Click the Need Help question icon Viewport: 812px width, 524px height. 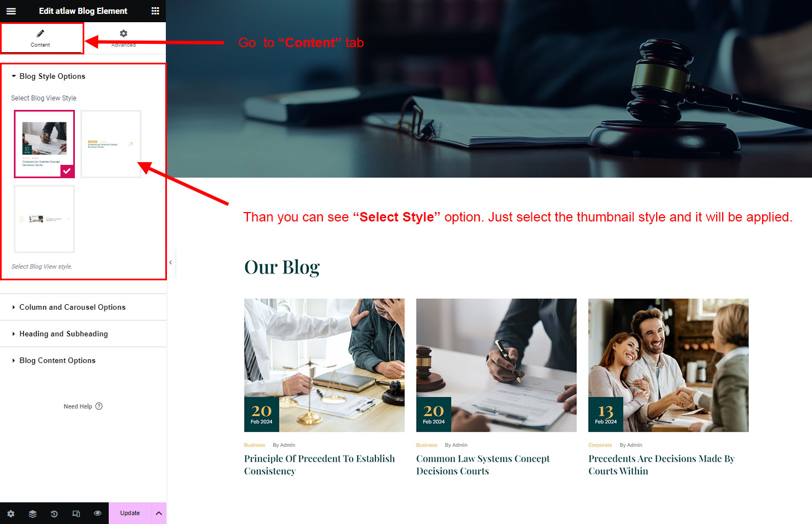point(99,406)
